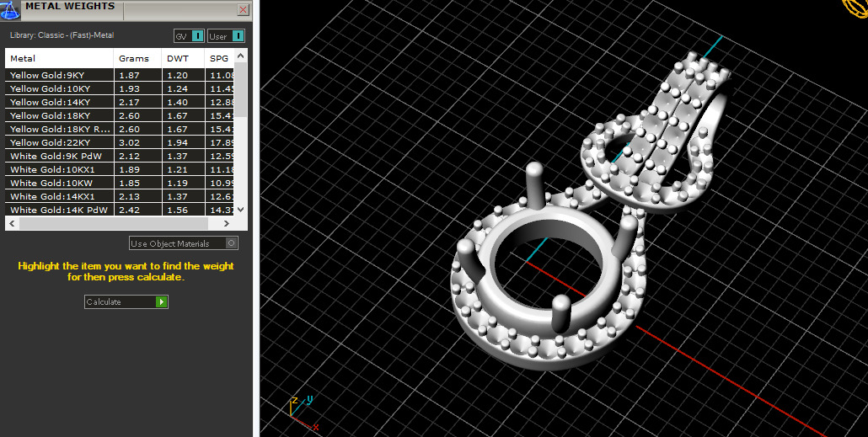Click the green play arrow on Calculate
Image resolution: width=868 pixels, height=437 pixels.
(161, 301)
